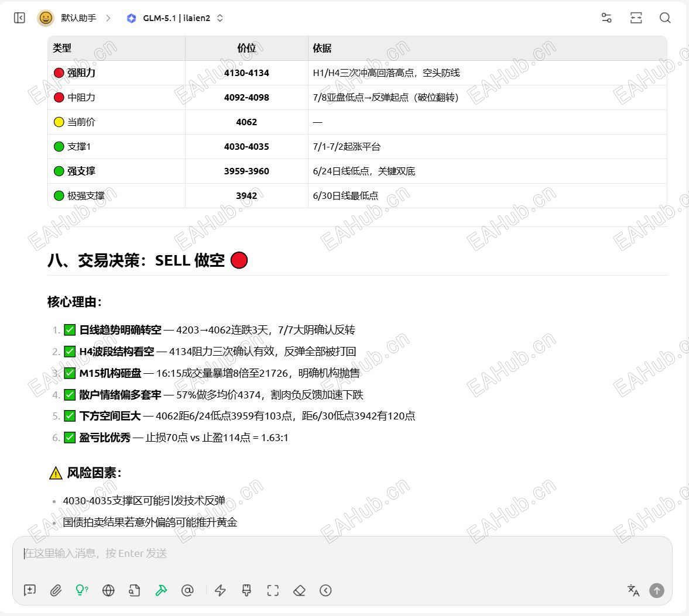Click the up-down chevron beside the model name
This screenshot has height=616, width=689.
220,18
